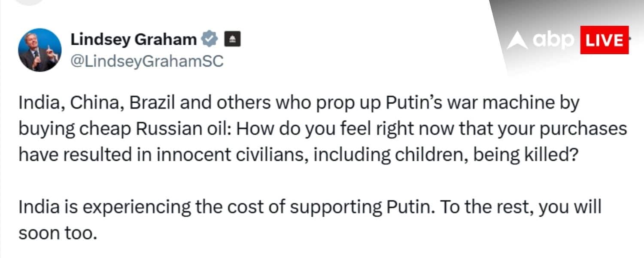Open the Lindsey Graham display name

(x=134, y=40)
